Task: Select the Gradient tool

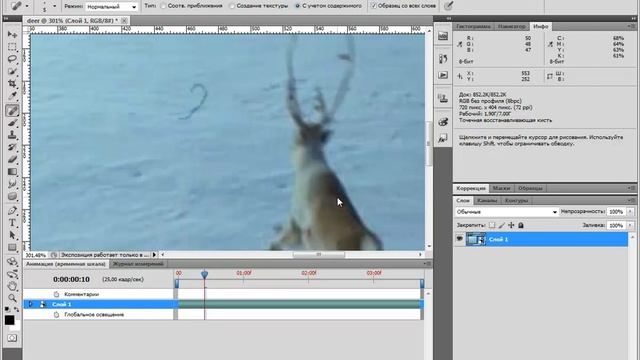Action: pos(12,171)
